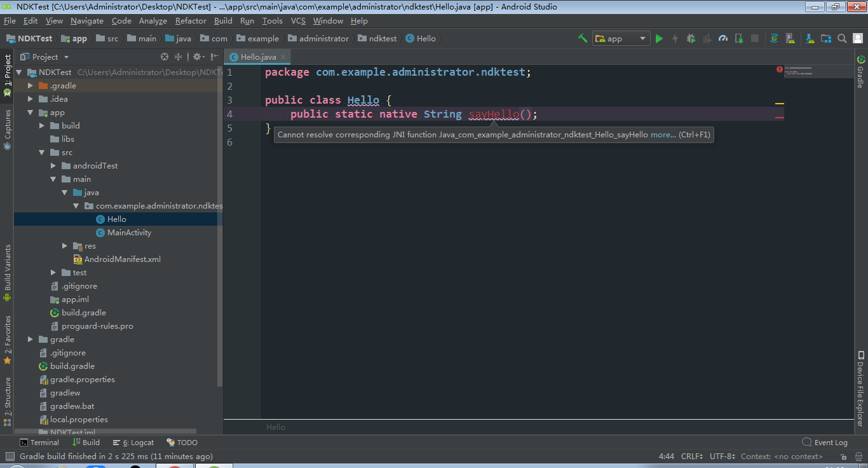The width and height of the screenshot is (868, 468).
Task: Click the Apply Changes lightning icon
Action: pyautogui.click(x=675, y=38)
